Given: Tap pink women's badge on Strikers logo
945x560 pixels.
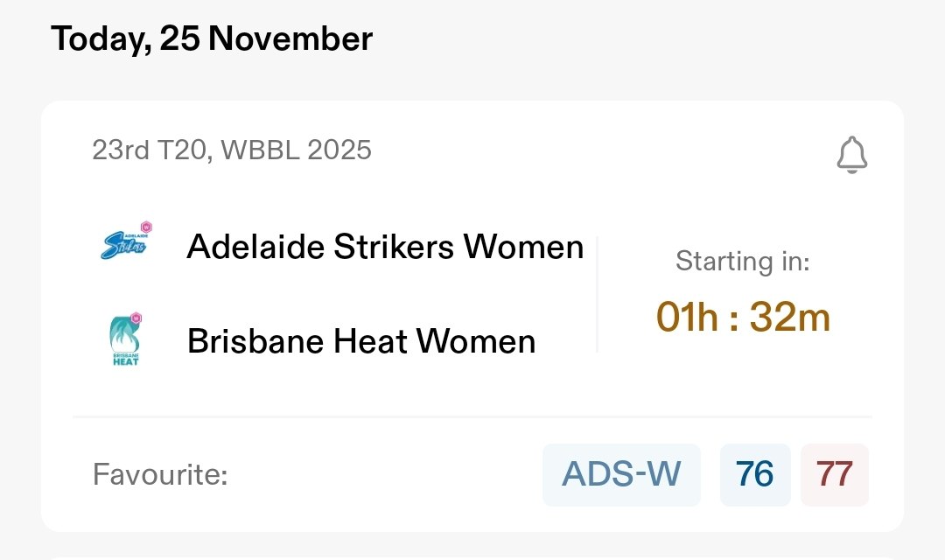Looking at the screenshot, I should pyautogui.click(x=146, y=227).
